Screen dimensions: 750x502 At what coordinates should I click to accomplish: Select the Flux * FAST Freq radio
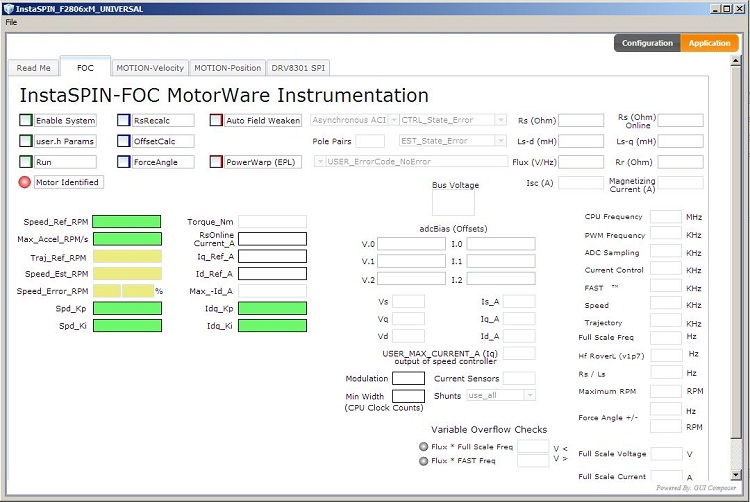point(425,461)
